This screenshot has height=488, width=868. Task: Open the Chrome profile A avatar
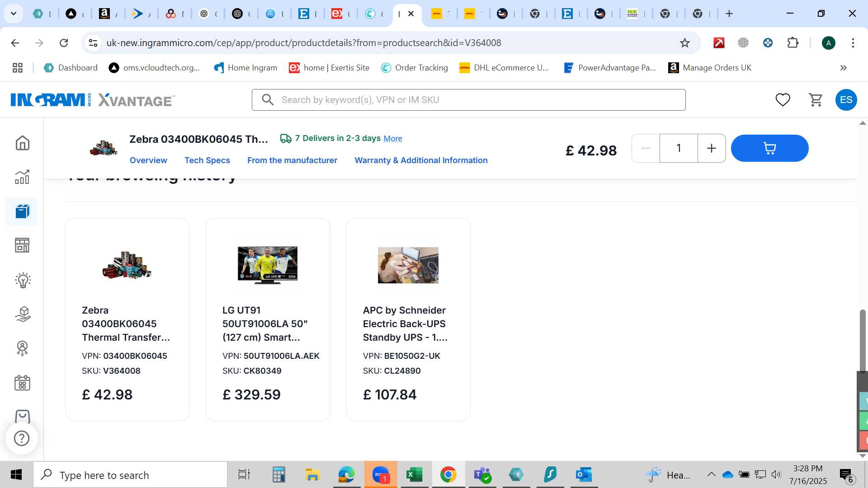tap(828, 43)
